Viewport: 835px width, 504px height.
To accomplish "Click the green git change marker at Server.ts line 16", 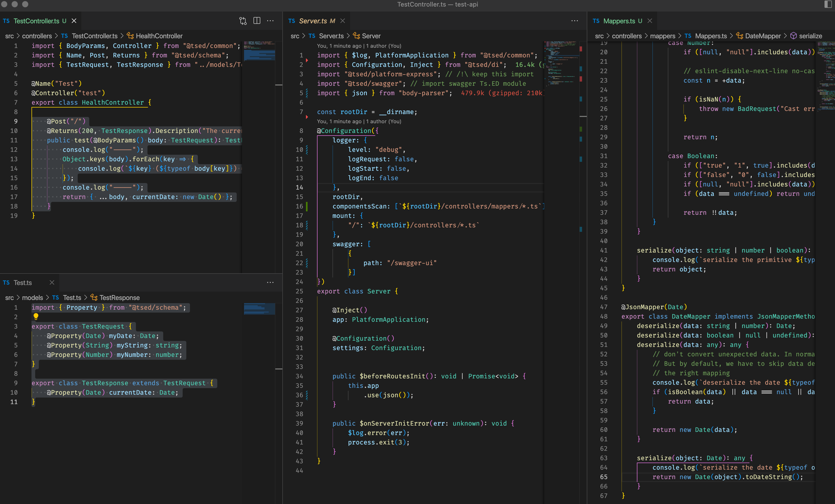I will [x=307, y=206].
